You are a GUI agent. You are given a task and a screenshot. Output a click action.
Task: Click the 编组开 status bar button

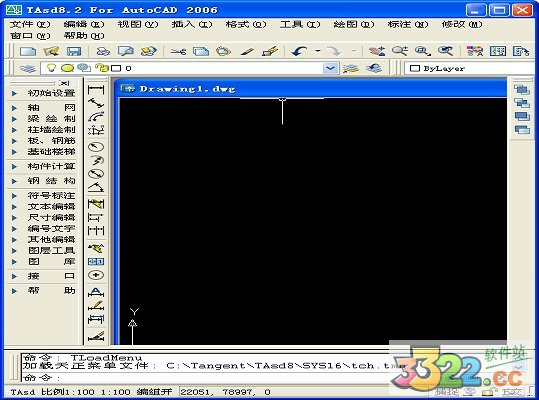[154, 392]
